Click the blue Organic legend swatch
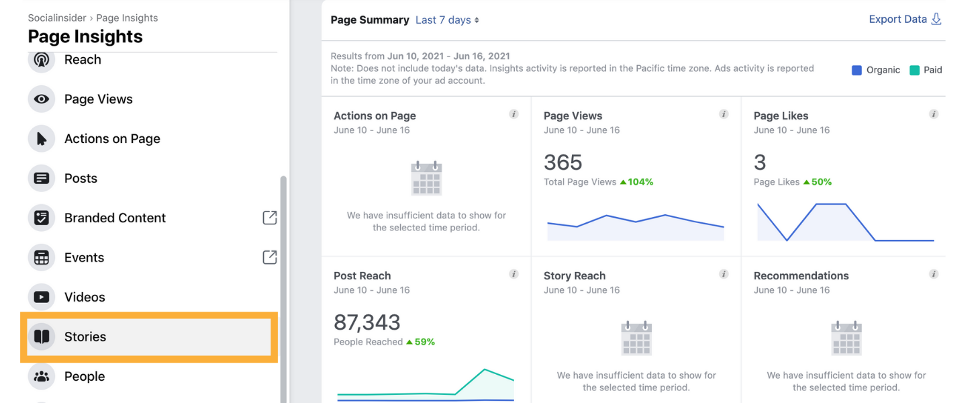980x403 pixels. tap(856, 70)
